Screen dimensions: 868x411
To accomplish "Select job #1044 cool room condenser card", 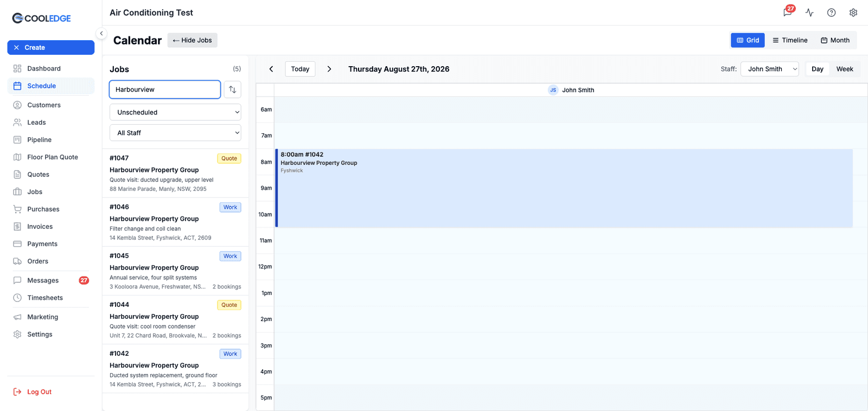I will pyautogui.click(x=175, y=320).
